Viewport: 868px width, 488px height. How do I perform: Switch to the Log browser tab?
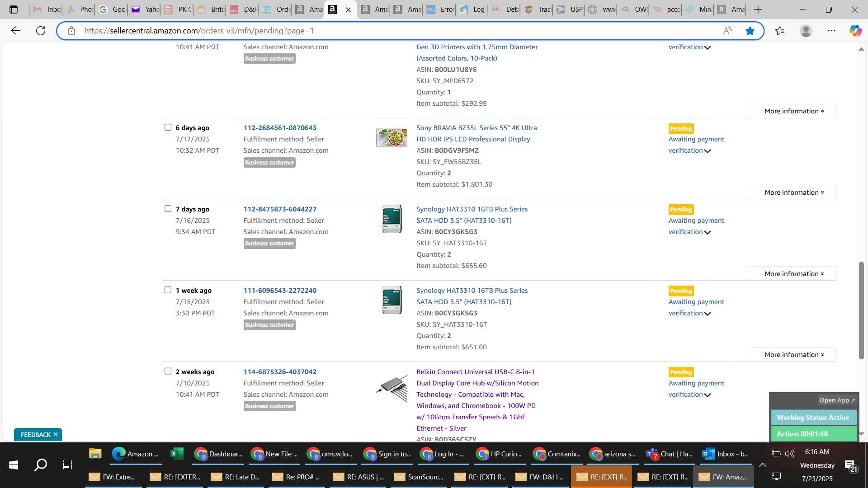(472, 9)
